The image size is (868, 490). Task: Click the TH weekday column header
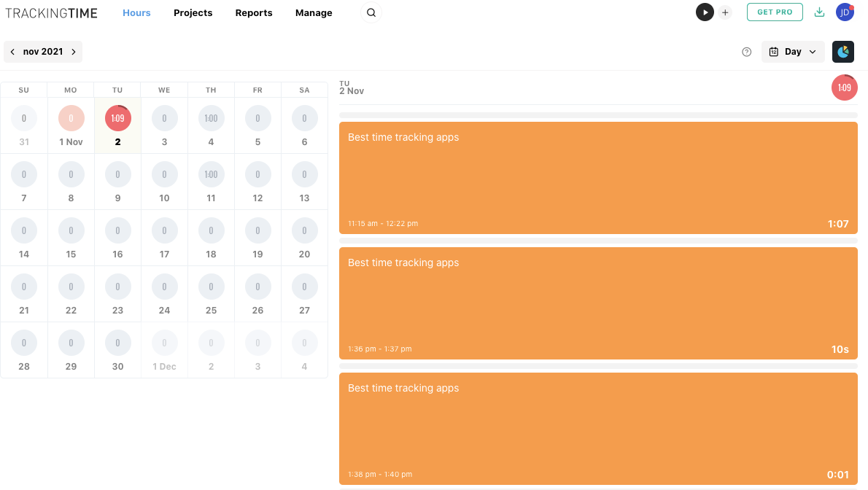211,90
